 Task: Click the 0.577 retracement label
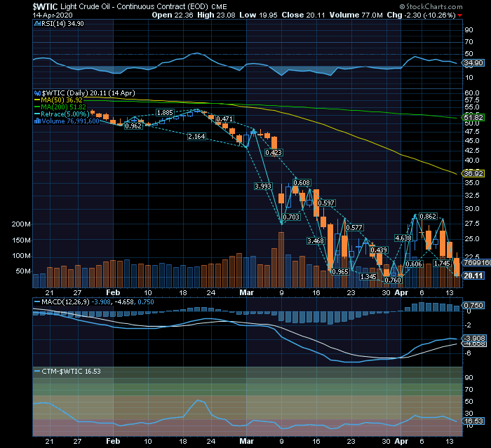pos(354,228)
